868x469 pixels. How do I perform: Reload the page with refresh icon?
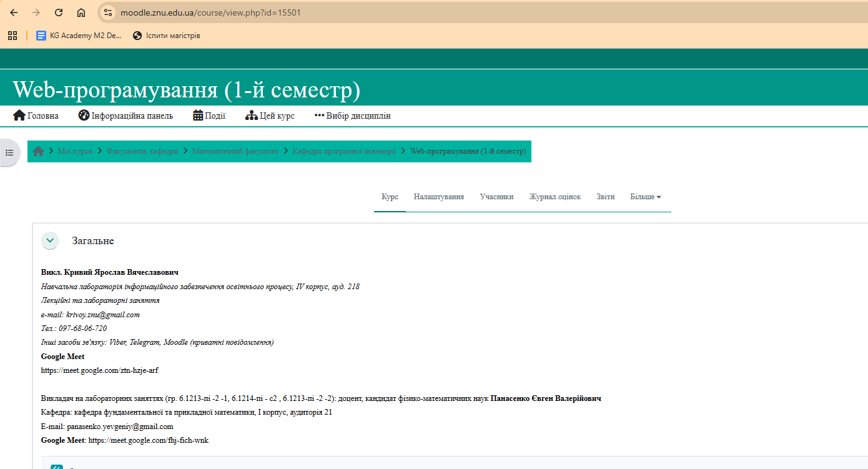click(59, 12)
